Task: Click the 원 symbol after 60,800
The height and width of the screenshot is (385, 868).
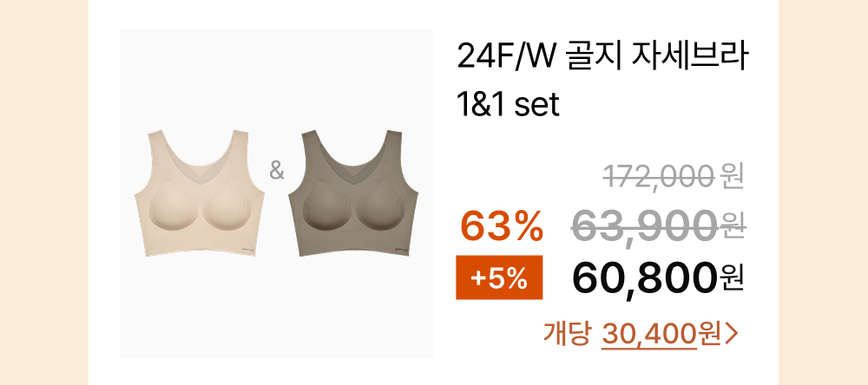Action: pyautogui.click(x=733, y=279)
